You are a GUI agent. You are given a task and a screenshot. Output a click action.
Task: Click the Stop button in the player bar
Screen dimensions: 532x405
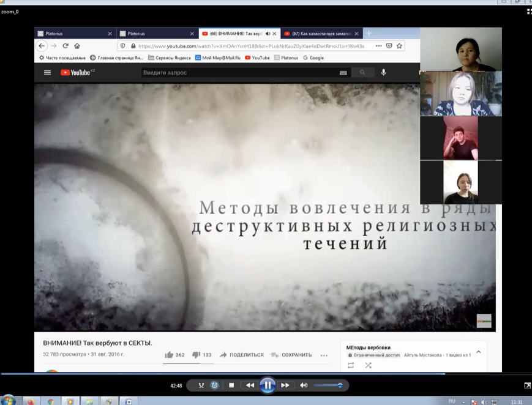tap(231, 385)
